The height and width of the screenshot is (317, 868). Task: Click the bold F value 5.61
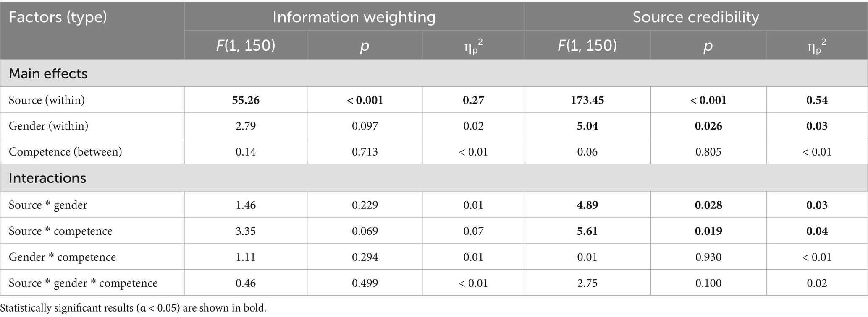pos(587,231)
